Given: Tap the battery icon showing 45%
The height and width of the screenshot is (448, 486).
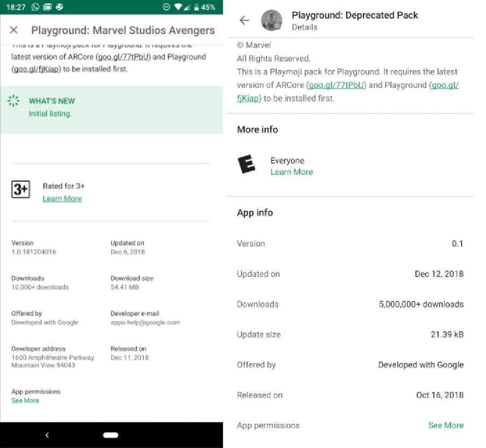Looking at the screenshot, I should pos(196,7).
